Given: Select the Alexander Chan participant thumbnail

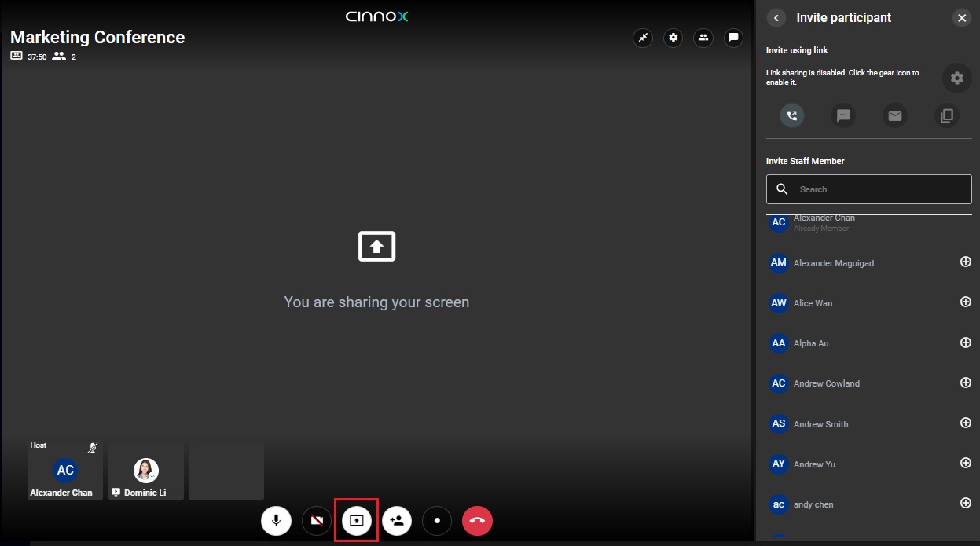Looking at the screenshot, I should [x=65, y=470].
